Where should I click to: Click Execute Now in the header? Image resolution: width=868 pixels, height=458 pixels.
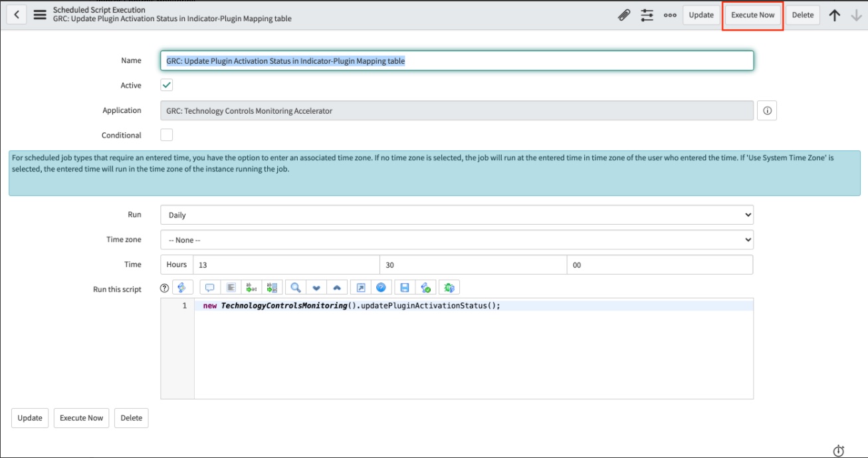click(753, 15)
